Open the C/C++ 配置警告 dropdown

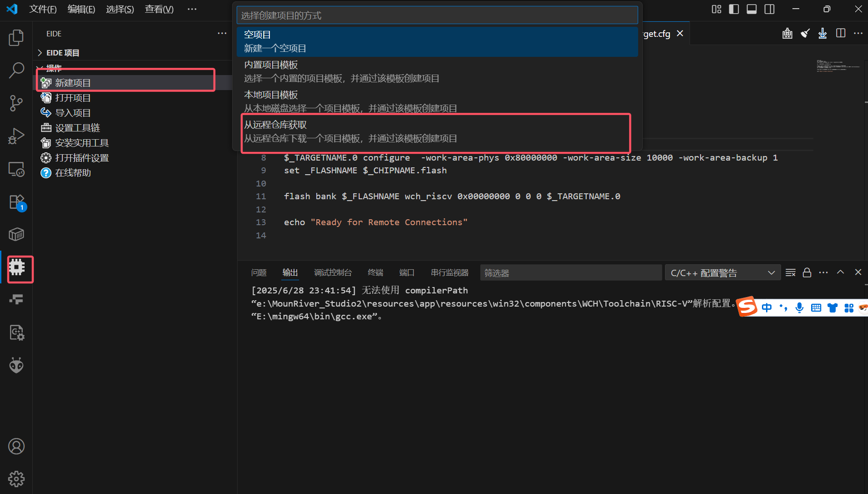click(x=722, y=272)
